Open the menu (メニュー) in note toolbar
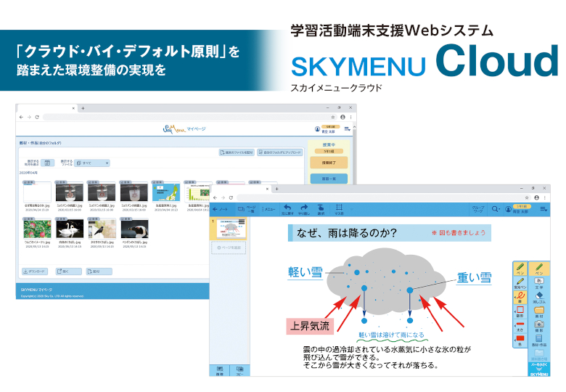This screenshot has height=392, width=566. click(268, 209)
